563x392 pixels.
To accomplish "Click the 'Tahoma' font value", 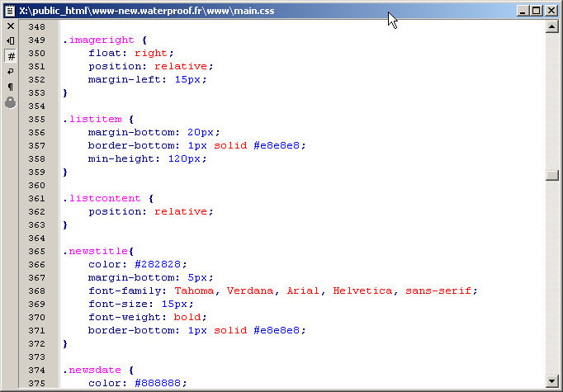I will [x=194, y=290].
